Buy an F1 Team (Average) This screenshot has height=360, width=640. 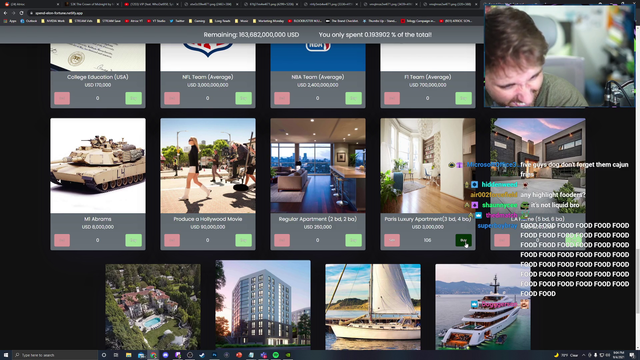point(463,98)
